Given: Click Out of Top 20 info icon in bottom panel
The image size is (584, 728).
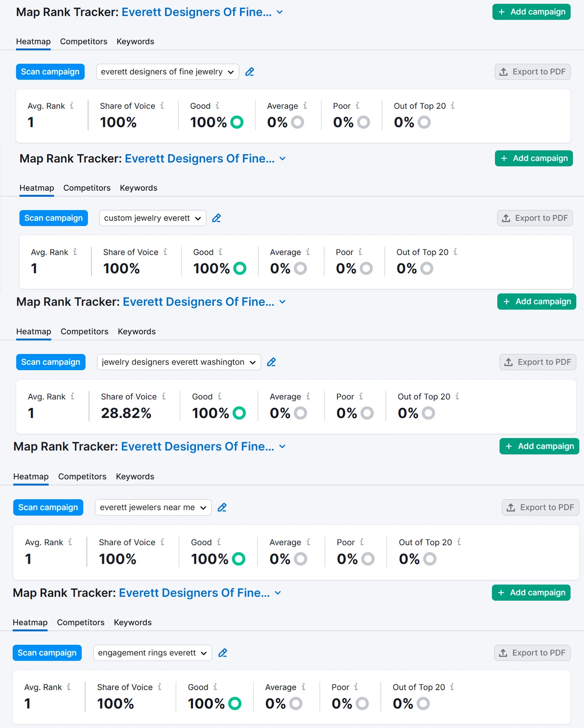Looking at the screenshot, I should 452,687.
